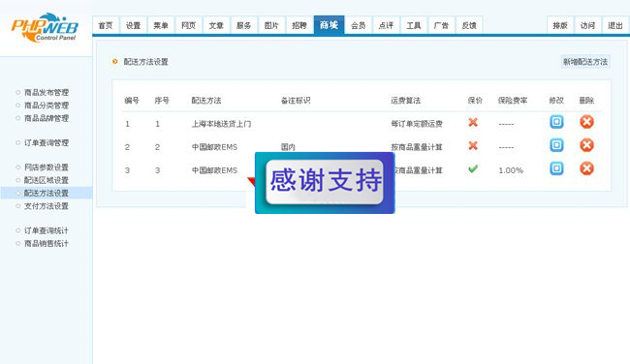Open the 广告 tab

(x=442, y=25)
